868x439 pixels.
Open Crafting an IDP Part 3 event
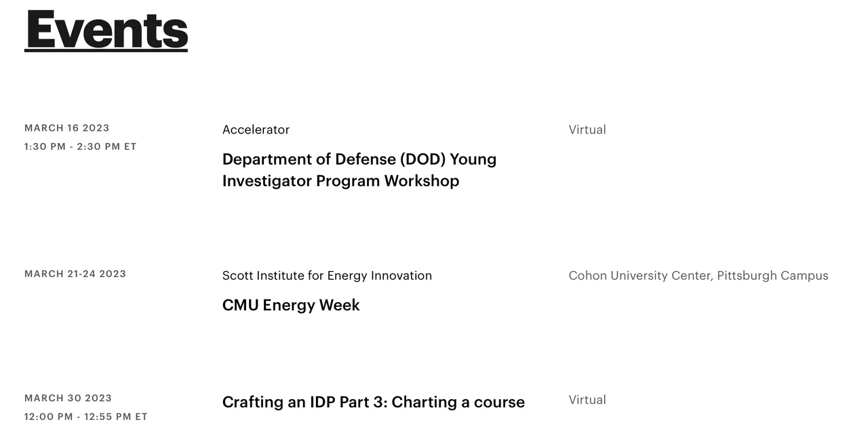coord(373,402)
